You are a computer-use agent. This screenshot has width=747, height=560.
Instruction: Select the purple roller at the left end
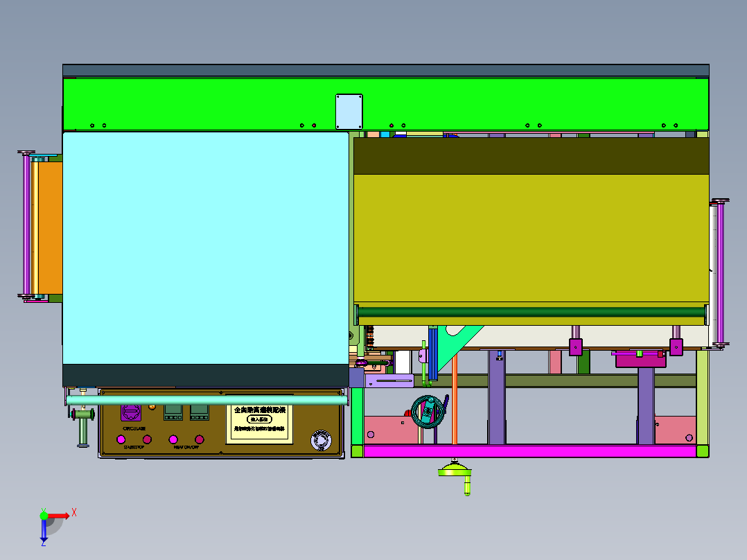click(x=26, y=224)
